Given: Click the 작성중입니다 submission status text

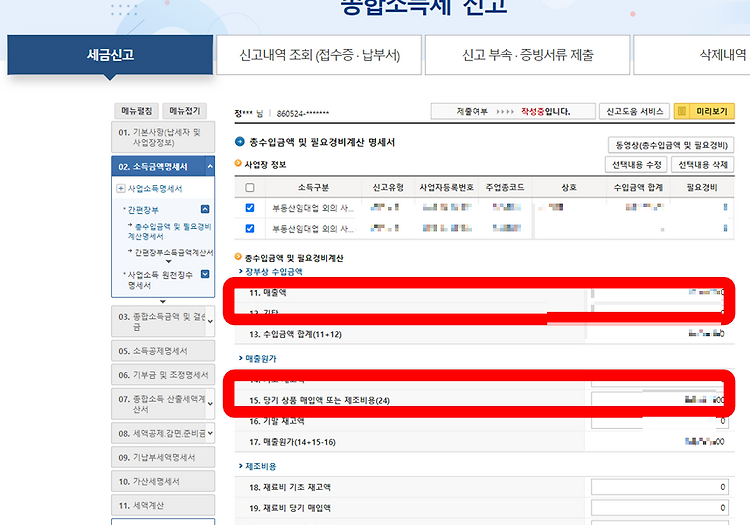Looking at the screenshot, I should (x=545, y=111).
